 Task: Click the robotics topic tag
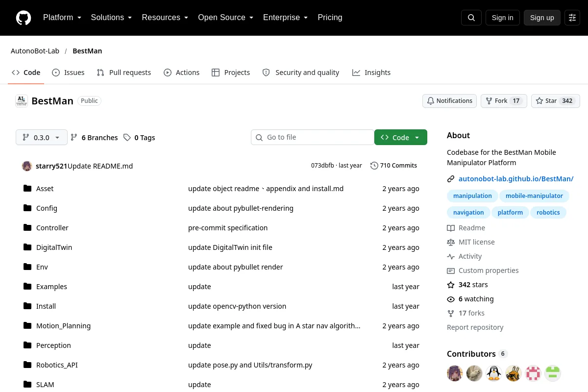pyautogui.click(x=548, y=213)
